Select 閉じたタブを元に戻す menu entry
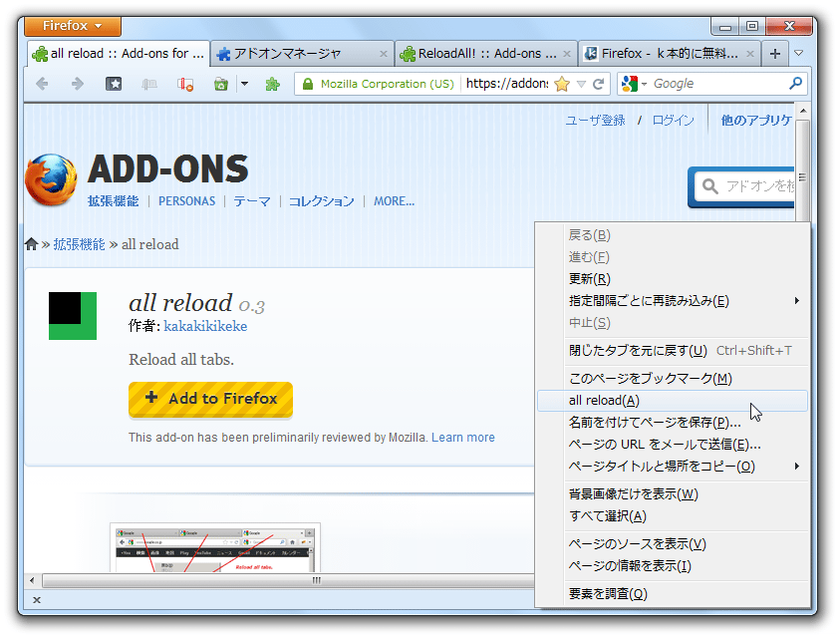The image size is (840, 637). (673, 350)
